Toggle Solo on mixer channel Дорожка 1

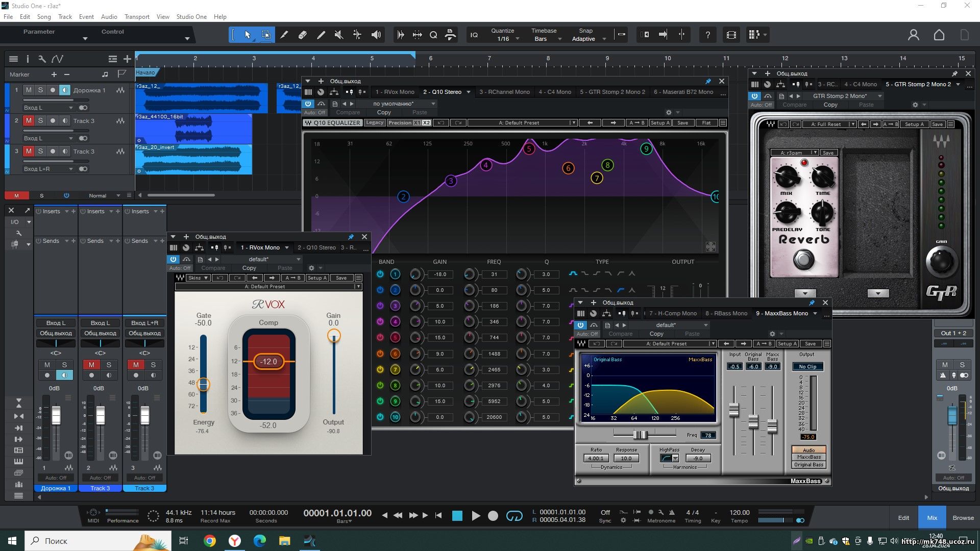click(x=64, y=364)
